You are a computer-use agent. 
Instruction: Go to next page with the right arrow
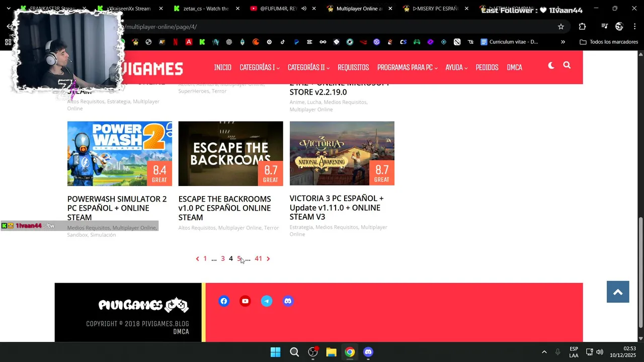[x=268, y=258]
